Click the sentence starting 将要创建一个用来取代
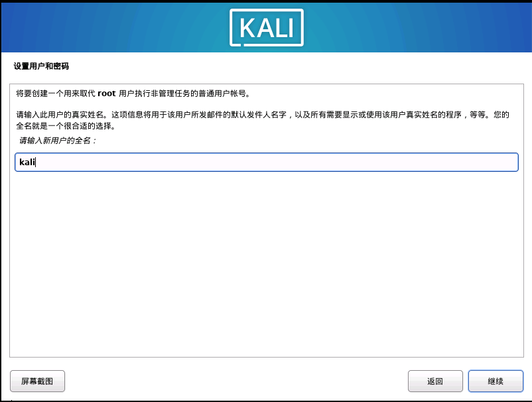 (x=133, y=94)
